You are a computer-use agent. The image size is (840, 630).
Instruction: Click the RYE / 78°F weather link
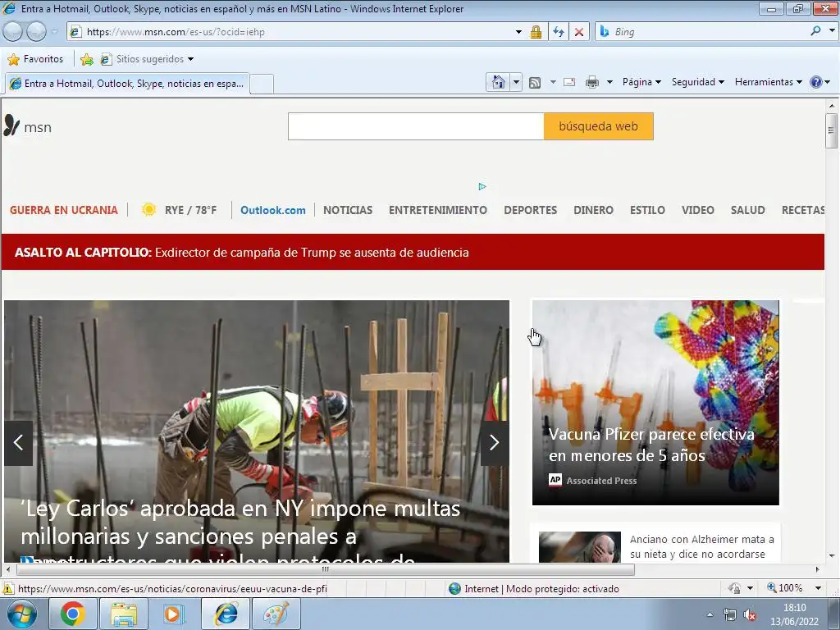180,210
